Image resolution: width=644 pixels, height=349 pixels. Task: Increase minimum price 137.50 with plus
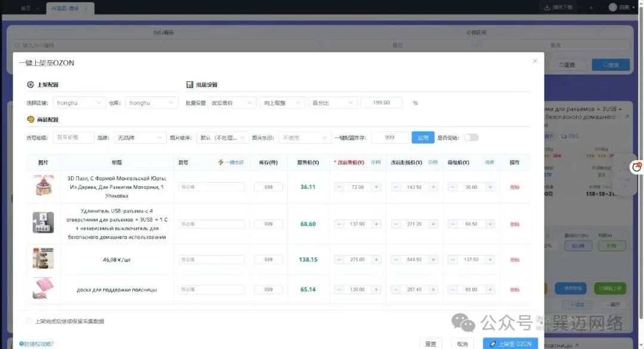point(490,260)
